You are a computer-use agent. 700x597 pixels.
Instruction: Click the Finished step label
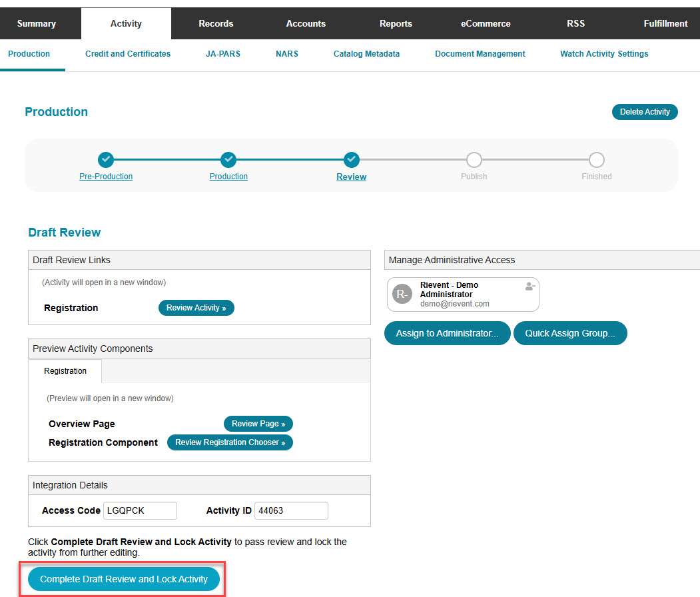click(596, 177)
